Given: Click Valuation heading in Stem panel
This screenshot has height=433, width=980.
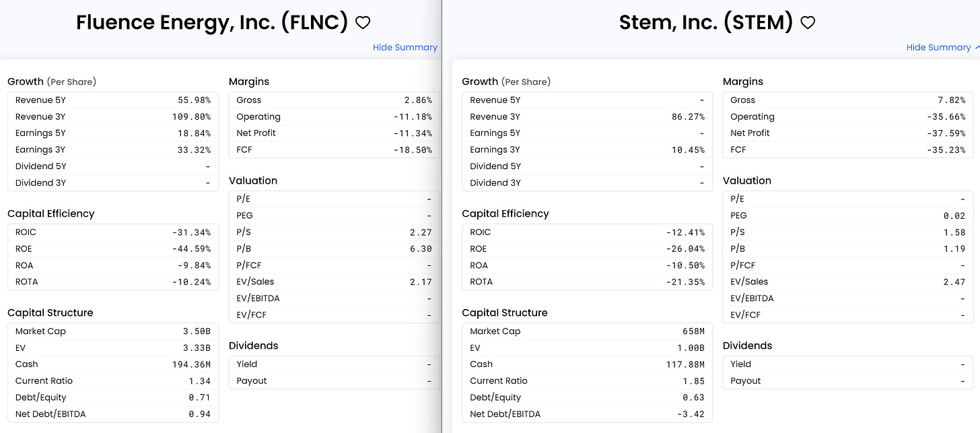Looking at the screenshot, I should click(x=747, y=180).
